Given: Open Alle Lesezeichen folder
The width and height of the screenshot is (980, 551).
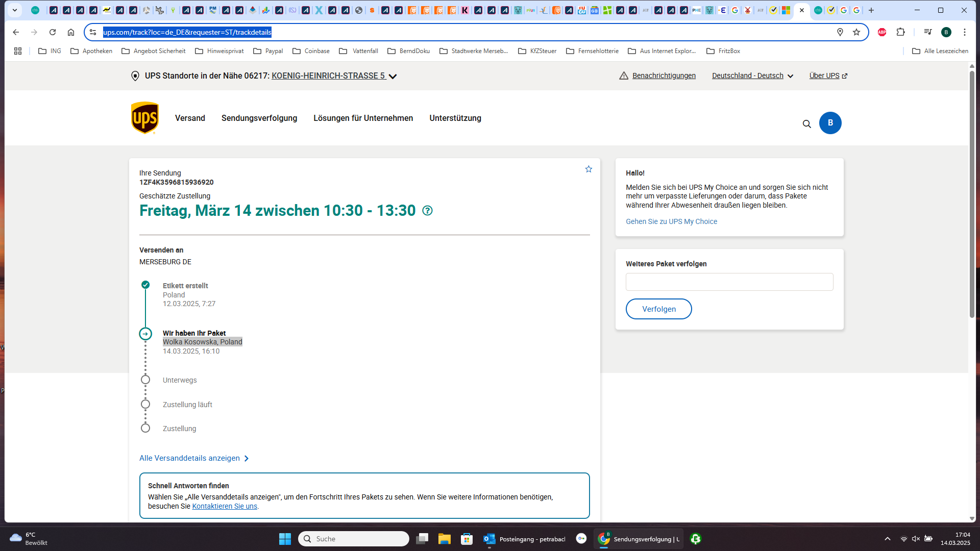Looking at the screenshot, I should click(940, 51).
